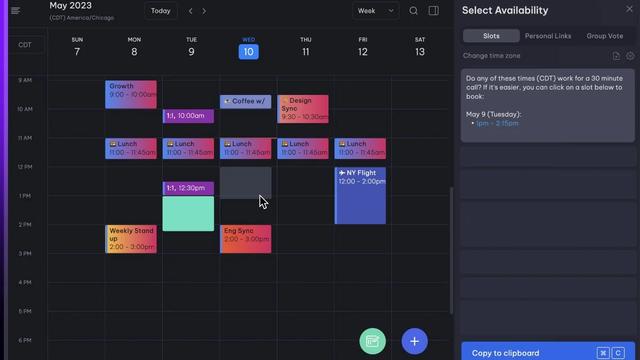This screenshot has height=360, width=640.
Task: Click Copy to clipboard button
Action: coord(548,352)
